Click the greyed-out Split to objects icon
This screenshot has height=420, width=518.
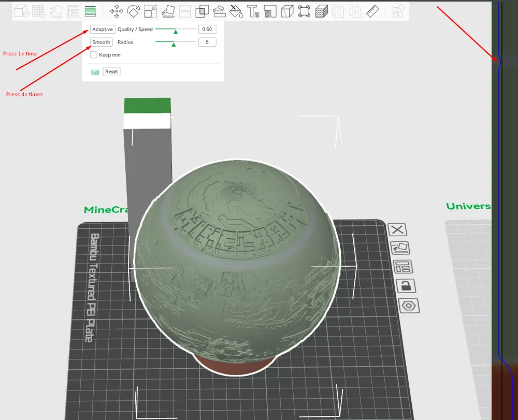[x=338, y=12]
